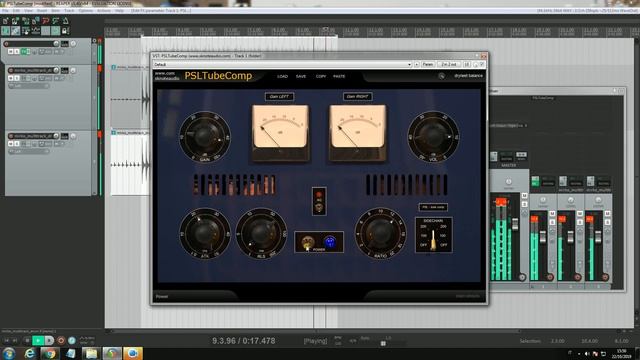This screenshot has width=640, height=360.
Task: Open the green FX button on first track
Action: pyautogui.click(x=25, y=52)
